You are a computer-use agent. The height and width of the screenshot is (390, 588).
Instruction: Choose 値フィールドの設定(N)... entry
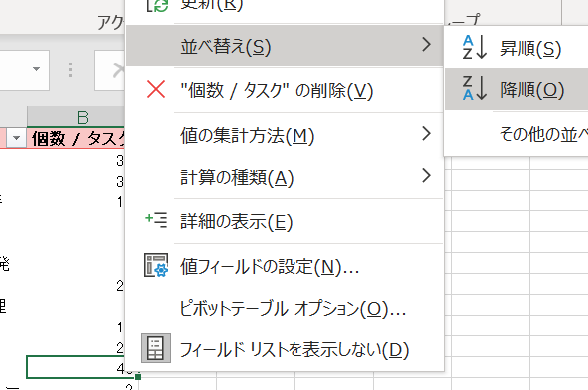(x=270, y=267)
